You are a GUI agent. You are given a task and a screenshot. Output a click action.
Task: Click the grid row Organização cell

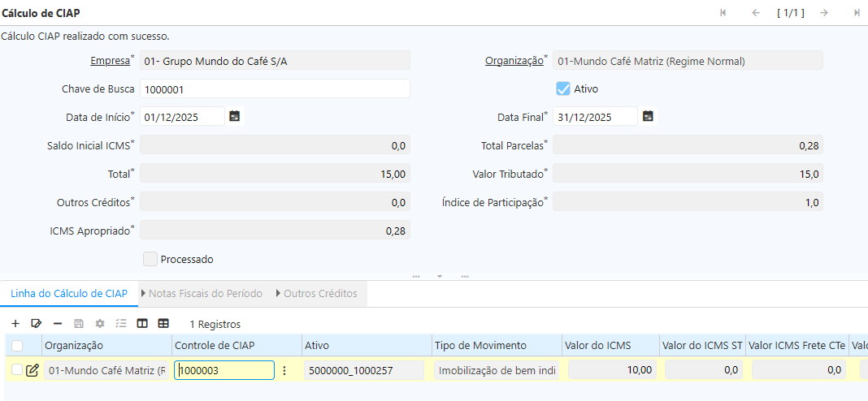(106, 370)
